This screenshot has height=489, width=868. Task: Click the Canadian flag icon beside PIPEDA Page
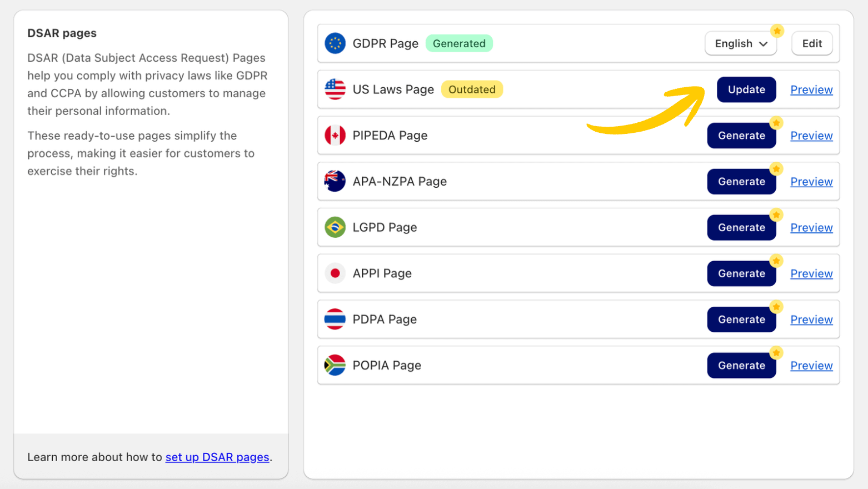pos(334,135)
